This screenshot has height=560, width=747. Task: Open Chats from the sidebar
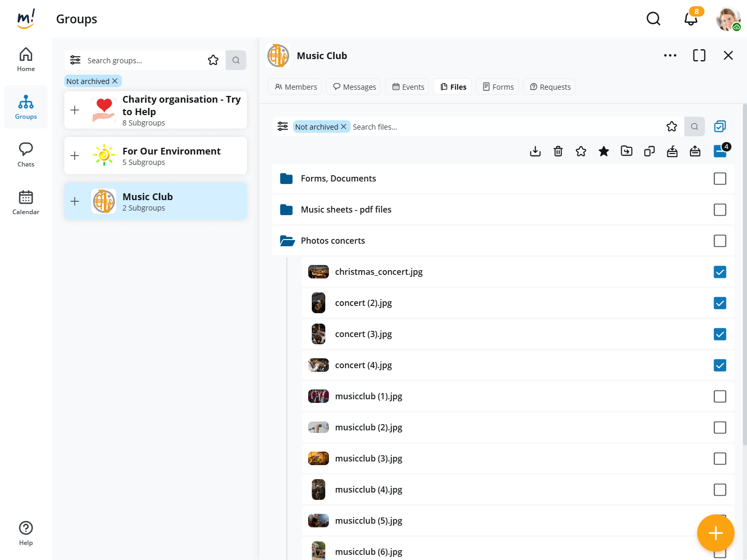coord(26,155)
